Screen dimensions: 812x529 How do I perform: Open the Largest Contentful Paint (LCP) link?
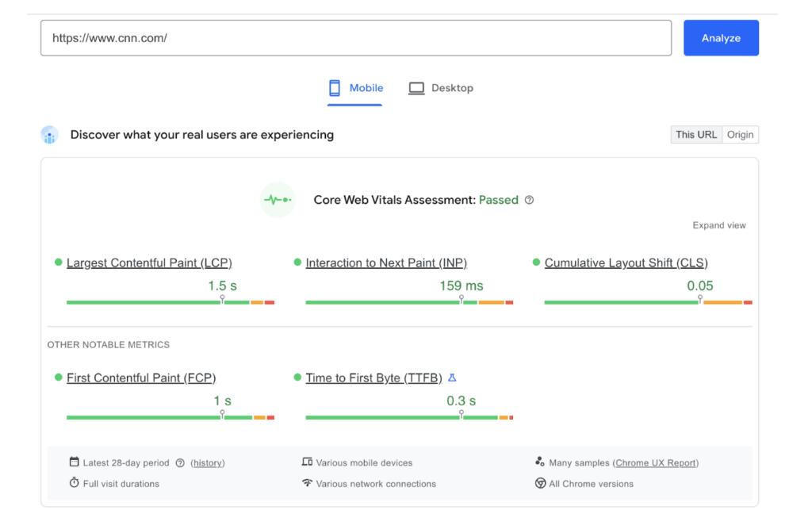click(x=149, y=263)
